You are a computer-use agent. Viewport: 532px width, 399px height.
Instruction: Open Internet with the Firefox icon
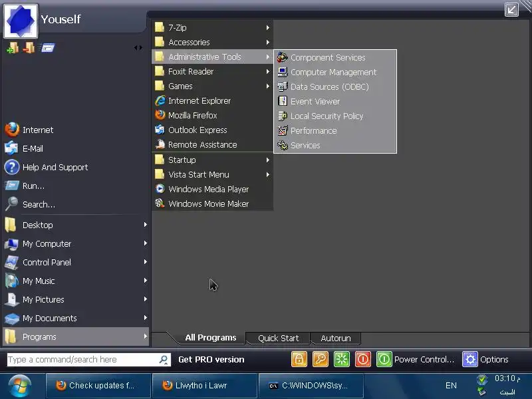click(29, 130)
